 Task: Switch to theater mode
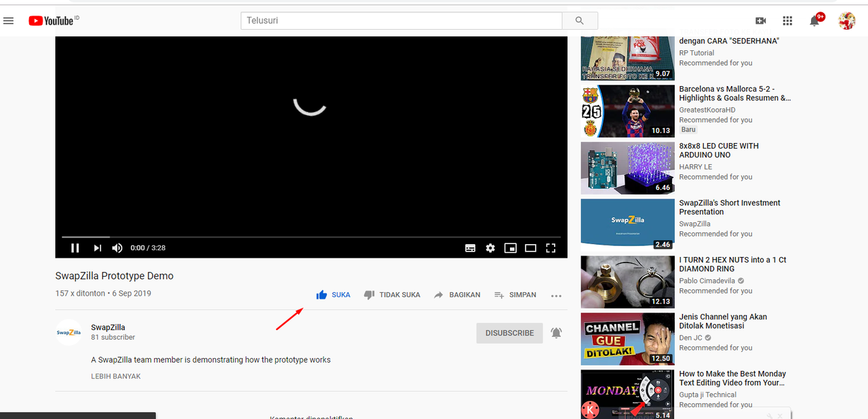pyautogui.click(x=531, y=248)
